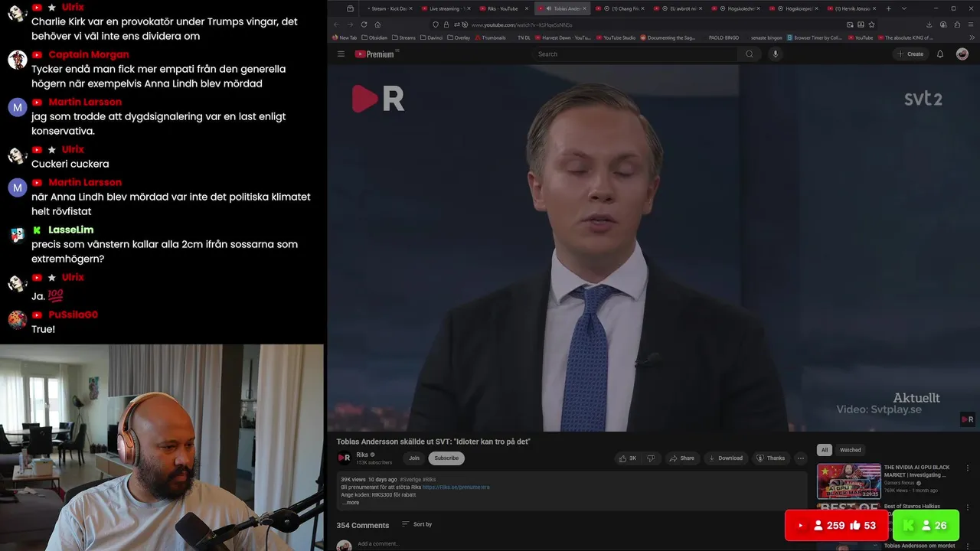Like the video with thumbs up

(x=628, y=458)
